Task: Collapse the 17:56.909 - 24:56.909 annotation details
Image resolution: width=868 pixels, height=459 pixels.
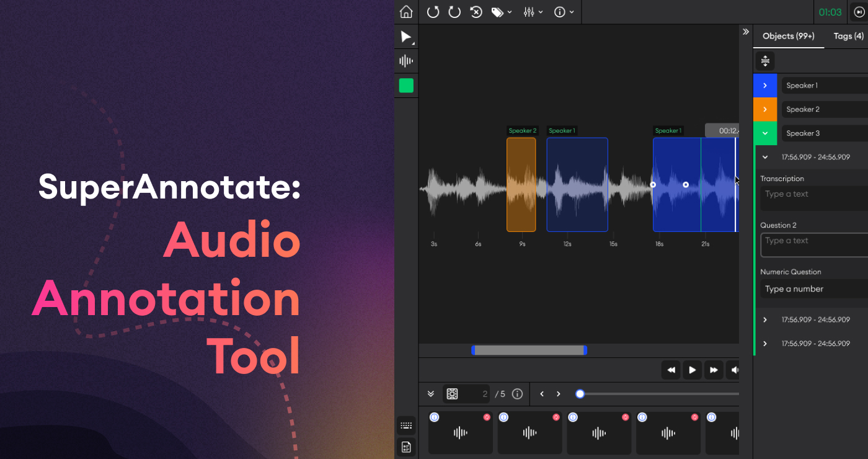Action: pos(764,157)
